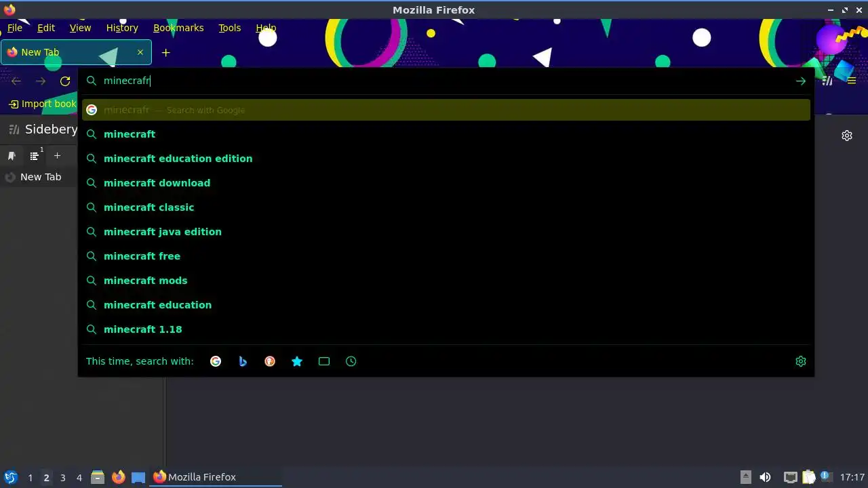Open the File menu

(x=15, y=28)
